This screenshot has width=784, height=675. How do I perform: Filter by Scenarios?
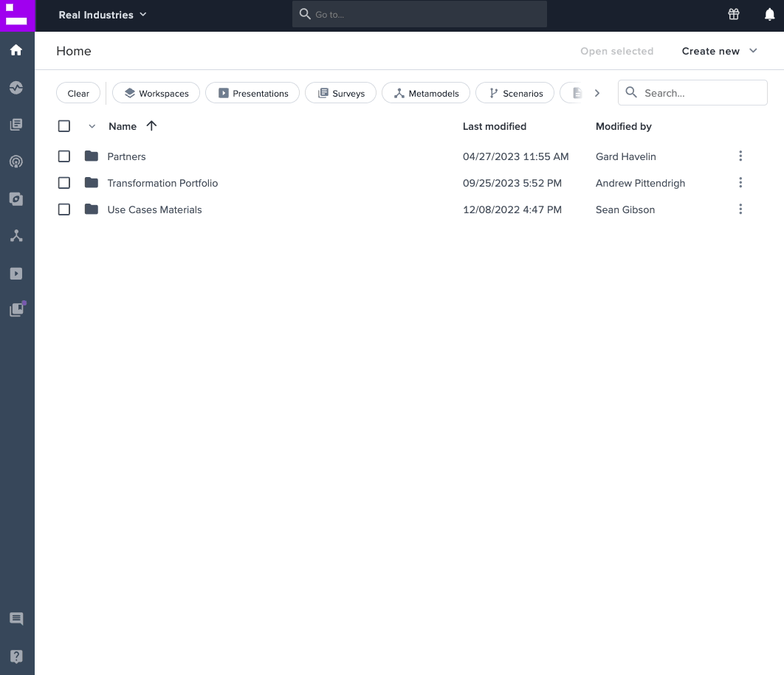coord(515,93)
